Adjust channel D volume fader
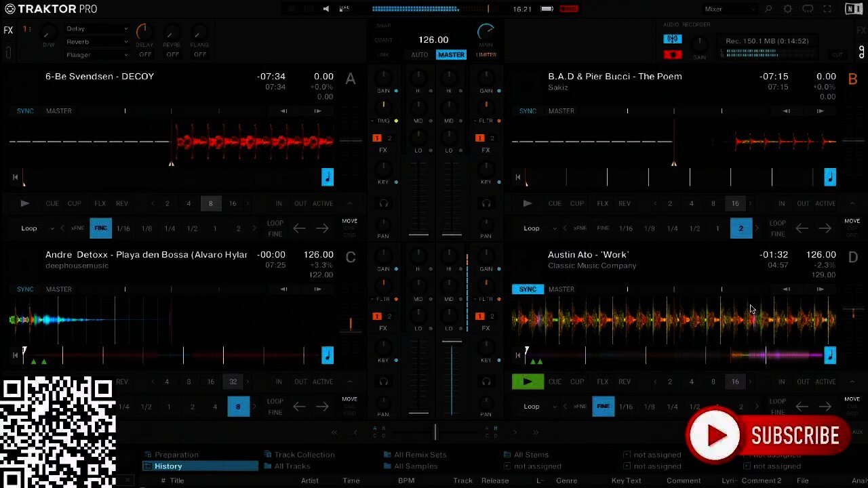The image size is (868, 488). click(452, 343)
